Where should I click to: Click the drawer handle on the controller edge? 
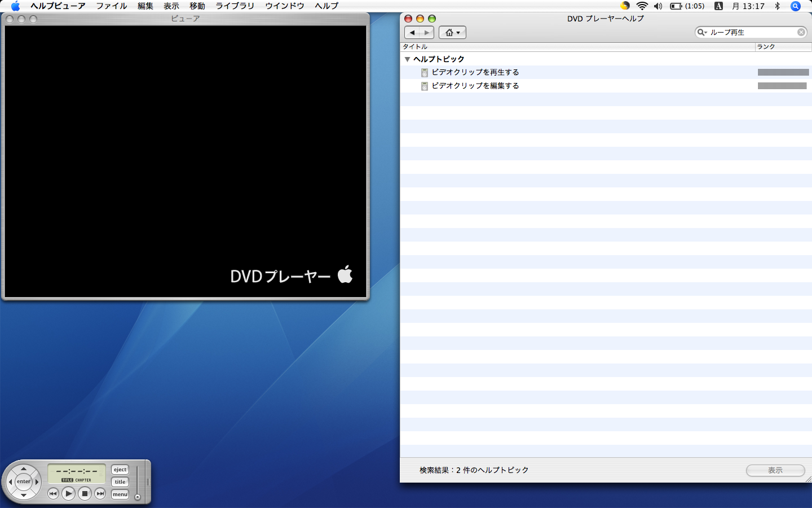148,482
